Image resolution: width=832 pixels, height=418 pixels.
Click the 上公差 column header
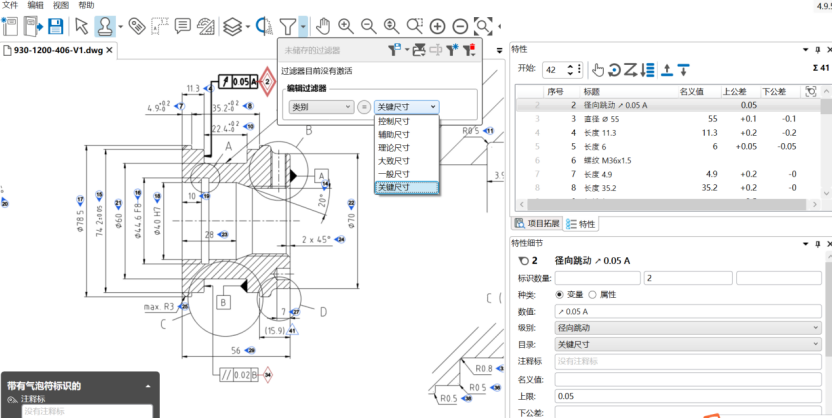tap(734, 92)
